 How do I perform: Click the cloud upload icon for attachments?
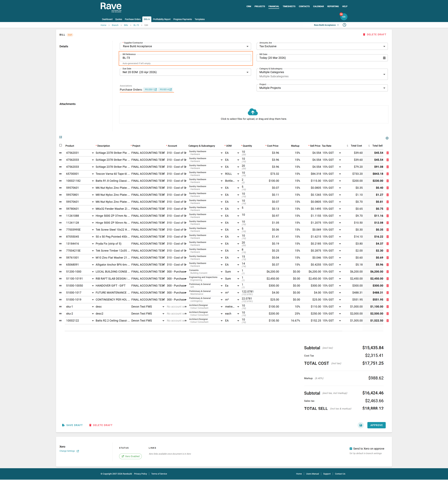253,112
